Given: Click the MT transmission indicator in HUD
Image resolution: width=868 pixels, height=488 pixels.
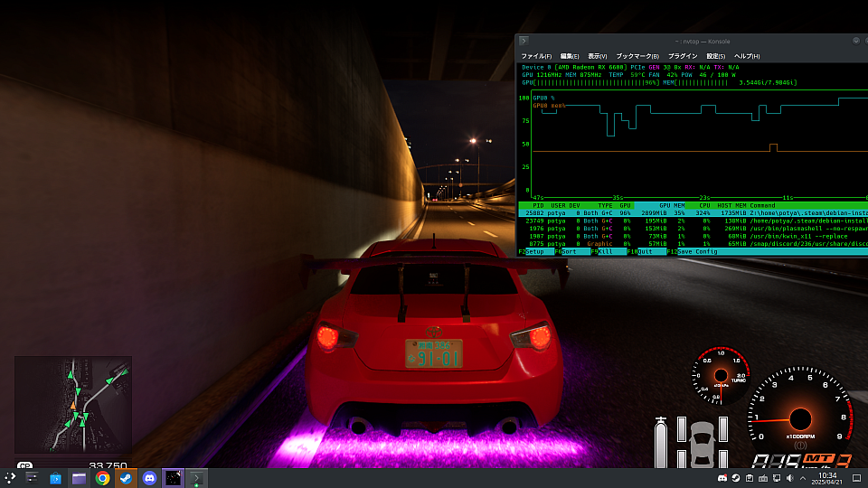Looking at the screenshot, I should [x=818, y=459].
